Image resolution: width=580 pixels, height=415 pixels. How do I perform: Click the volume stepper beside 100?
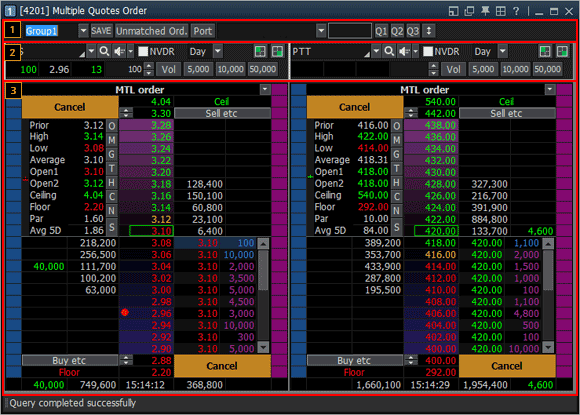tap(148, 69)
